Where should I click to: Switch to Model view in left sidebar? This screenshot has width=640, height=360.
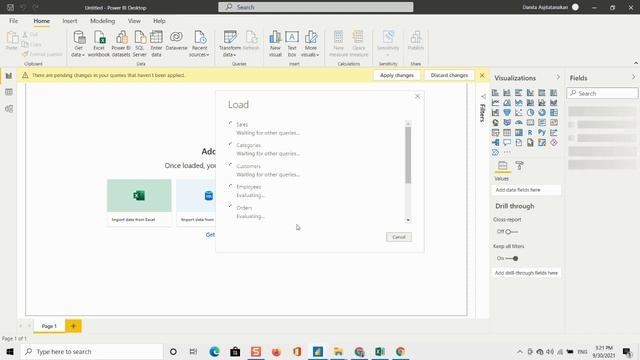click(9, 109)
